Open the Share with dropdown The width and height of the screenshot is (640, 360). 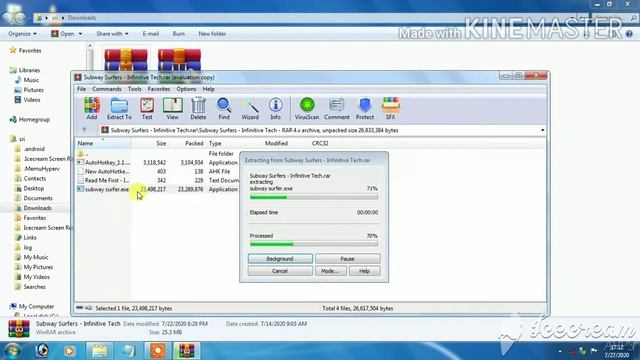coord(112,34)
